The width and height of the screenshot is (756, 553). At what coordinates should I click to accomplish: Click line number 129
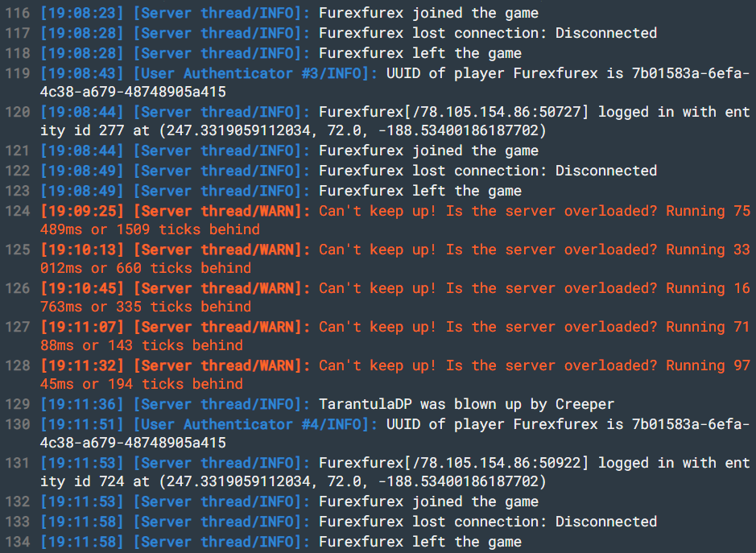[x=18, y=404]
